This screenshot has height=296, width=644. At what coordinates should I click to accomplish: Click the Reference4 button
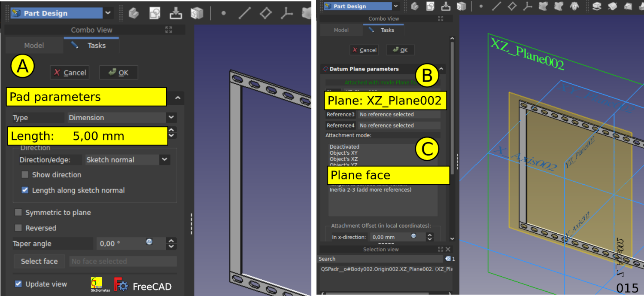[x=341, y=125]
